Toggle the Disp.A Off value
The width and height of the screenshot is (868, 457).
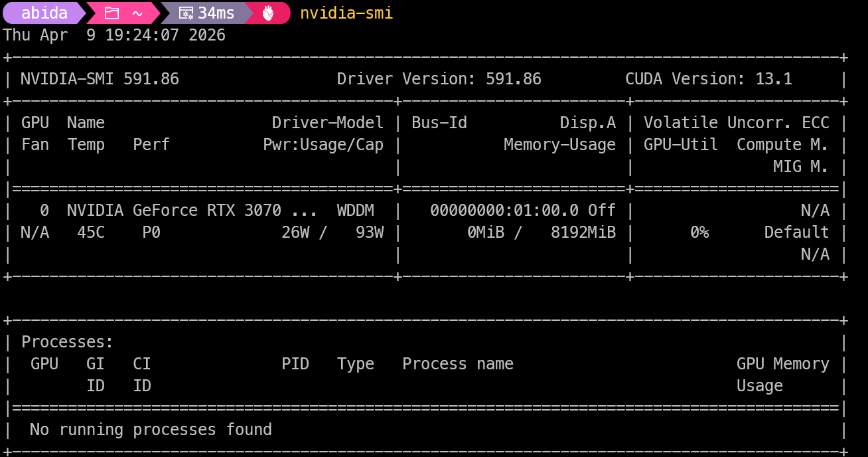click(x=601, y=210)
